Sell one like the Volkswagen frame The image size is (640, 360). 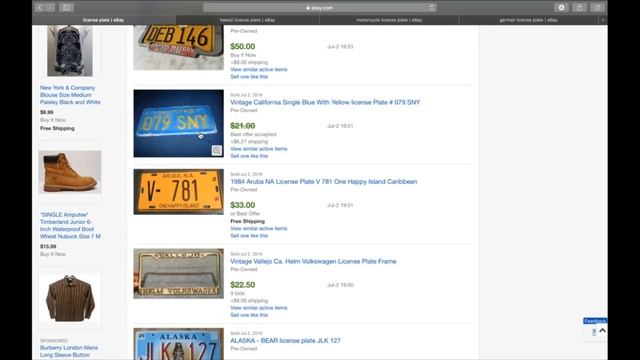pos(249,315)
